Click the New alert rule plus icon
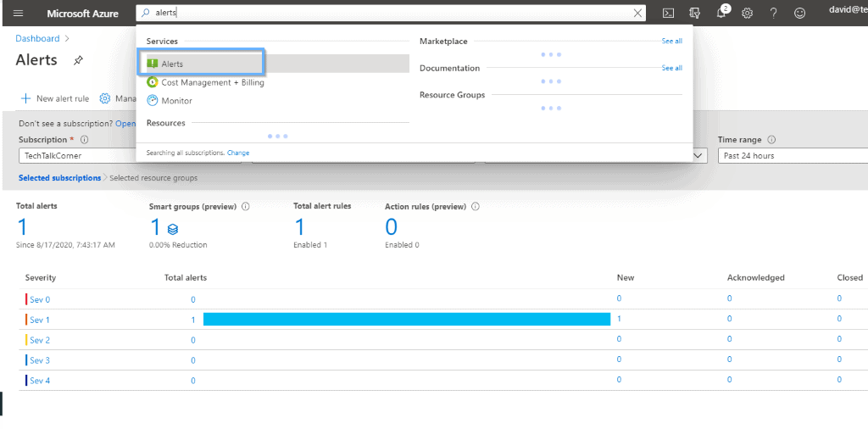 pos(25,98)
